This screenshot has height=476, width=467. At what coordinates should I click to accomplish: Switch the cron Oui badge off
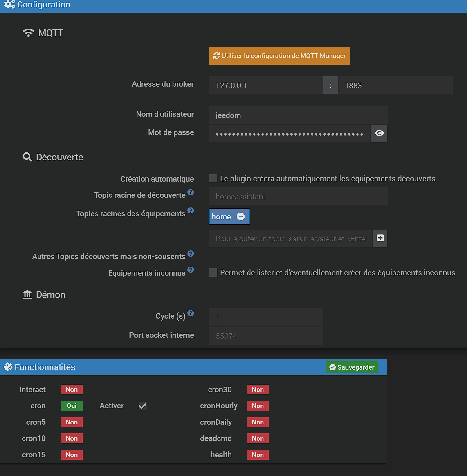click(x=71, y=406)
